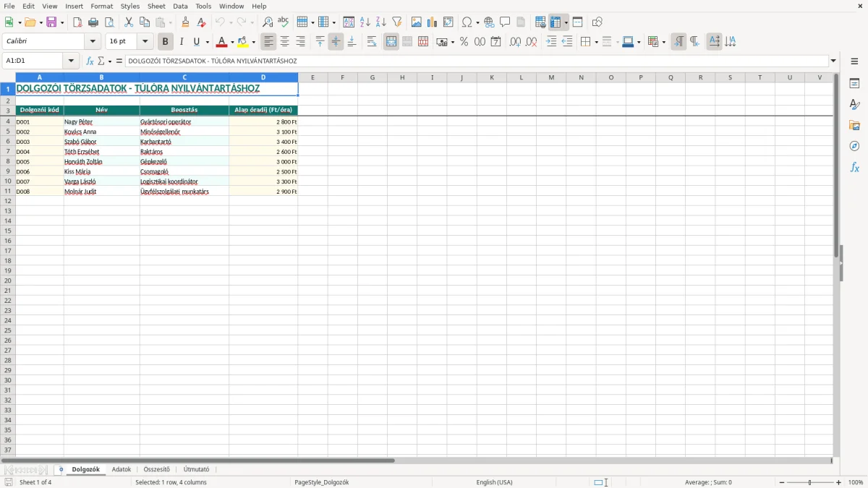This screenshot has width=868, height=488.
Task: Open the Borders dropdown arrow
Action: 596,42
